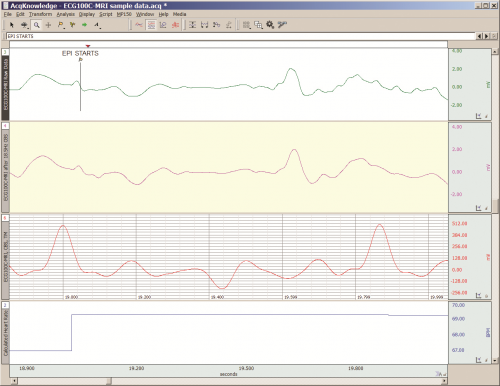
Task: Switch to scope display mode
Action: 139,25
